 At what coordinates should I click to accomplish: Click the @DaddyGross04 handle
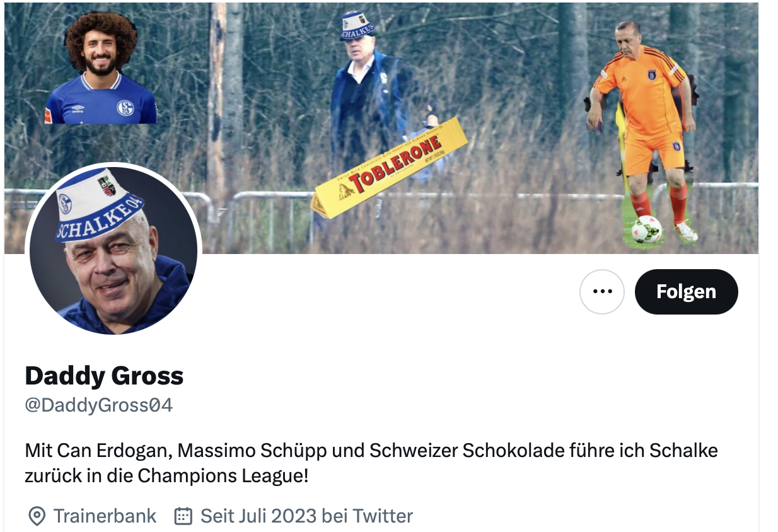tap(98, 405)
